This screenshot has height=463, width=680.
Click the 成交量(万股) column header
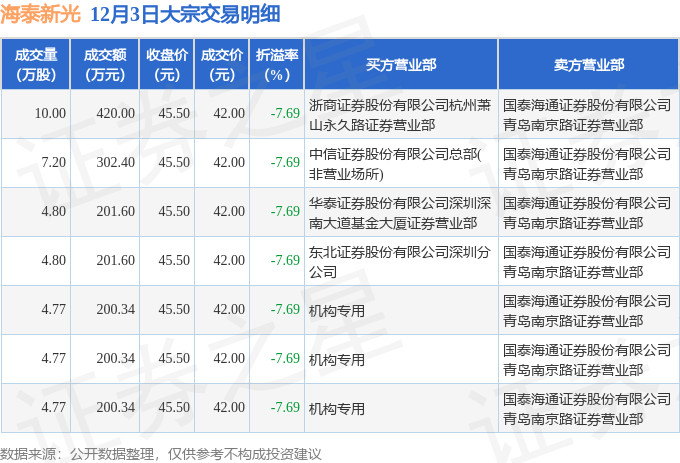(x=36, y=64)
